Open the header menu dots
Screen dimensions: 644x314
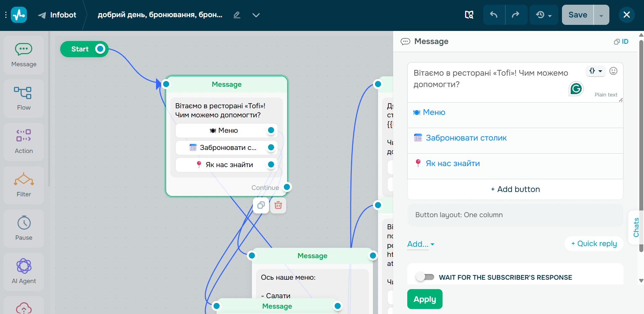(6, 15)
